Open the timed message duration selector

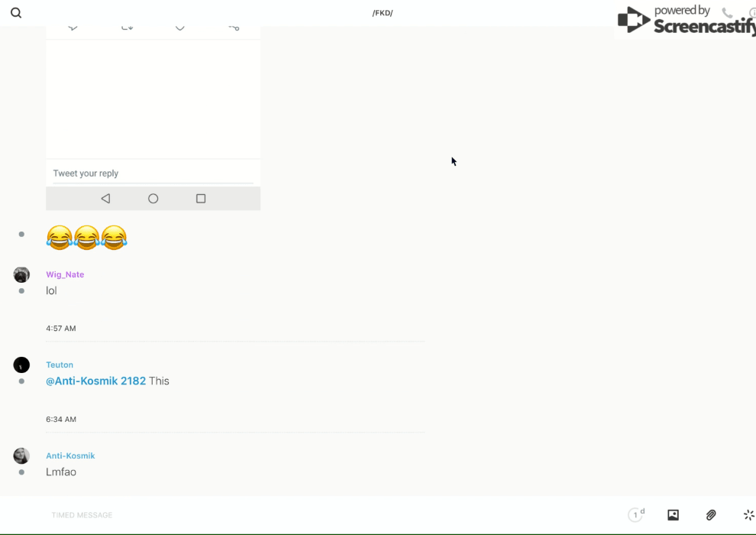pos(636,515)
